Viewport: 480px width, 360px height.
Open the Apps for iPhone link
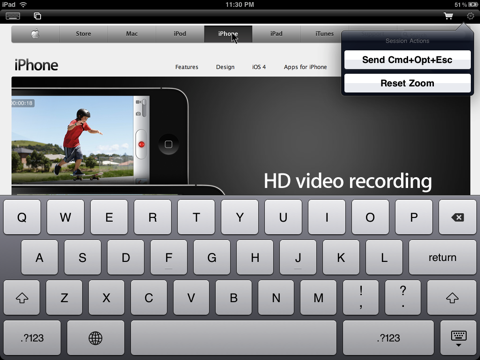click(305, 67)
